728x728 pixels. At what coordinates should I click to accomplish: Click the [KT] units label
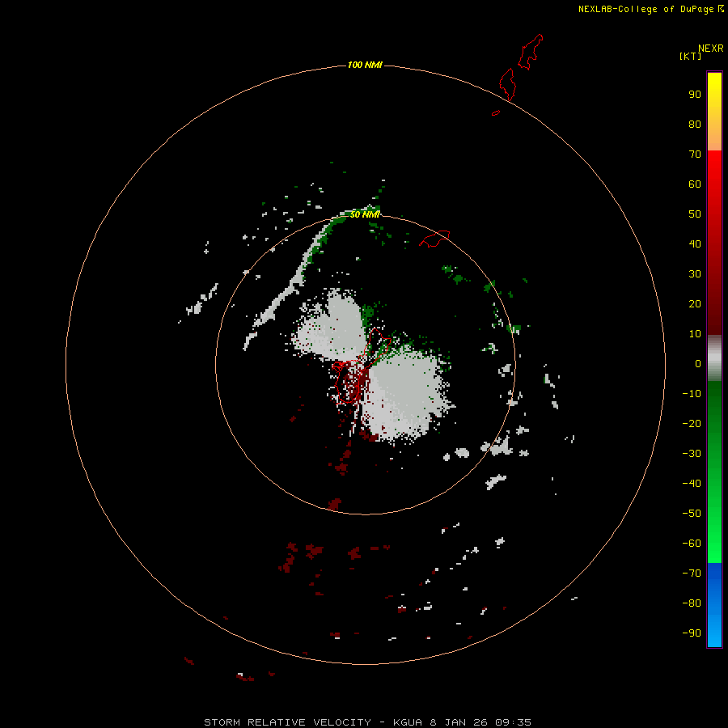pyautogui.click(x=690, y=56)
